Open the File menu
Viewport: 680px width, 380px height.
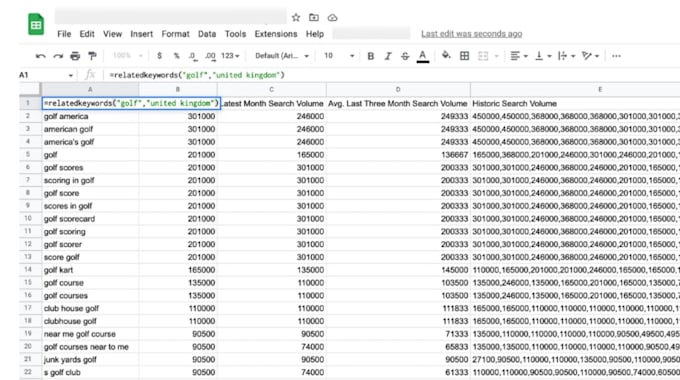click(64, 34)
